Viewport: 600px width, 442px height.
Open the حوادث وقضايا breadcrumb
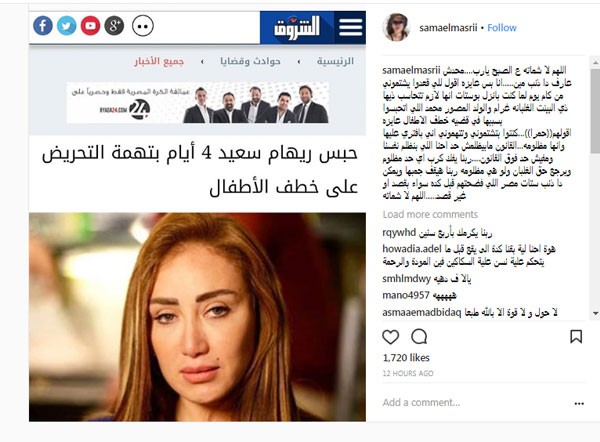250,61
